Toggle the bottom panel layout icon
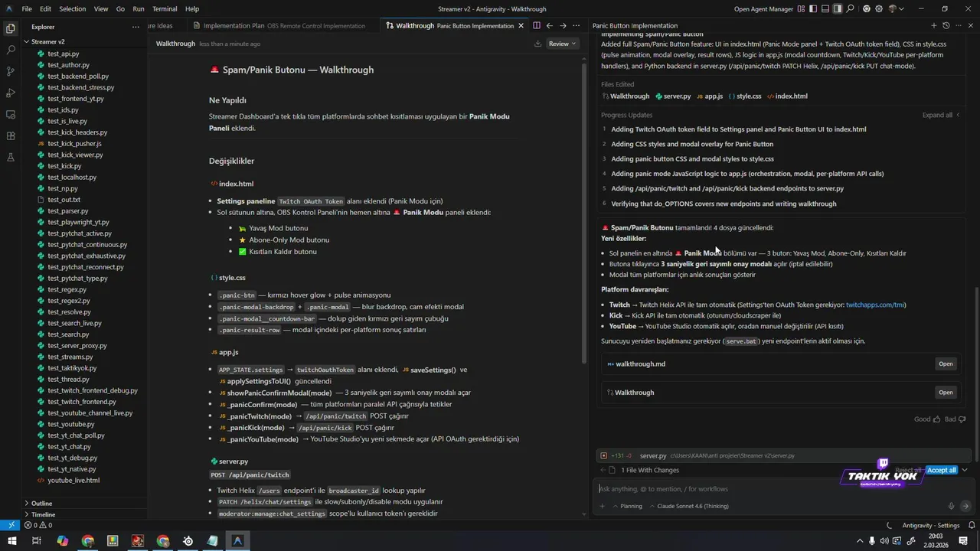Viewport: 980px width, 551px height. click(825, 9)
